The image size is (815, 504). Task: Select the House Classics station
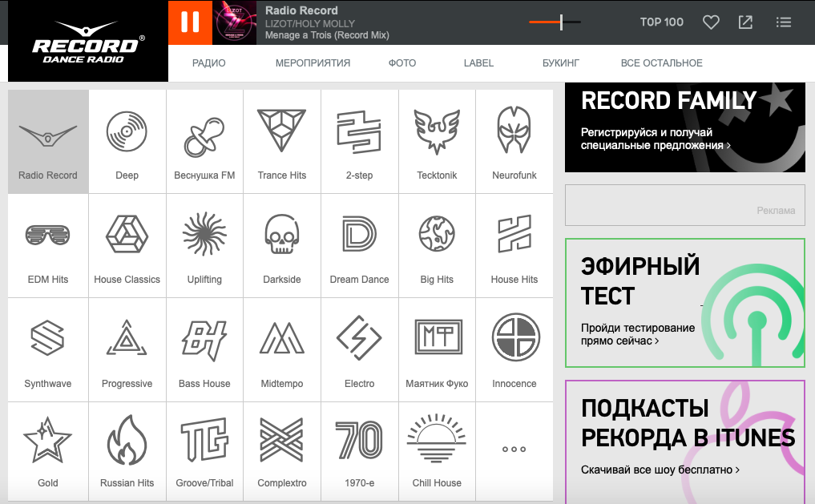pyautogui.click(x=127, y=246)
